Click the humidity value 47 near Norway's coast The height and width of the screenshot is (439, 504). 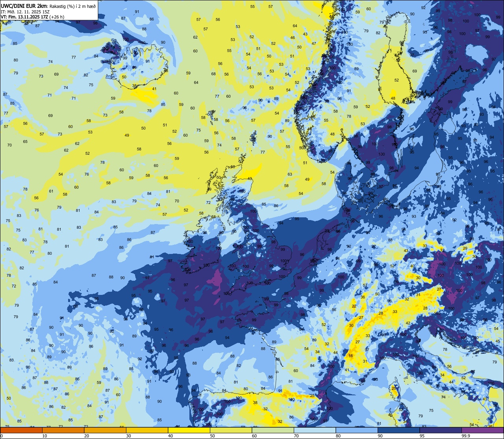tap(314, 43)
